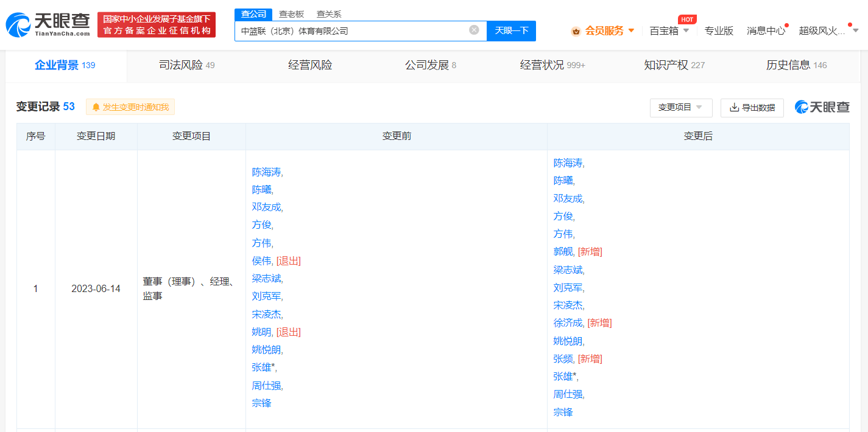Switch to the 查关系 search tab
The image size is (868, 432).
329,14
